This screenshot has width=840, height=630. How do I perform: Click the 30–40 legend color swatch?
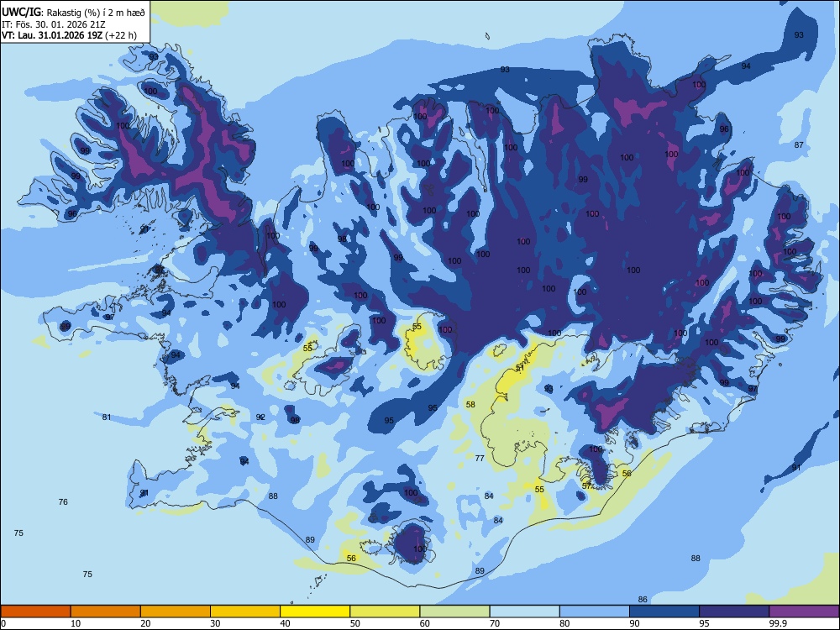coord(245,612)
